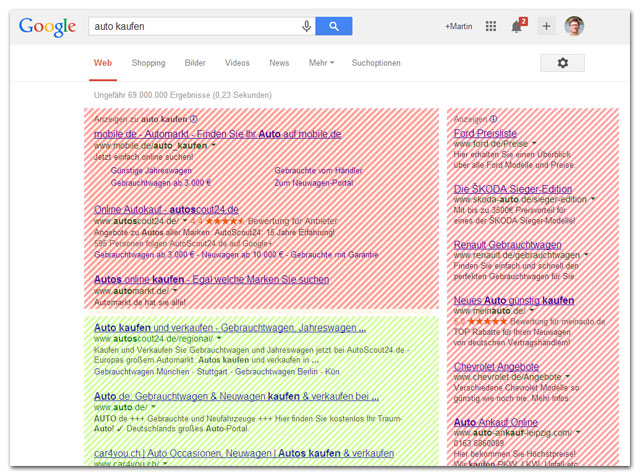Open 'Zum Neuwagen-Portal' sitelink
The height and width of the screenshot is (476, 640).
tap(313, 182)
